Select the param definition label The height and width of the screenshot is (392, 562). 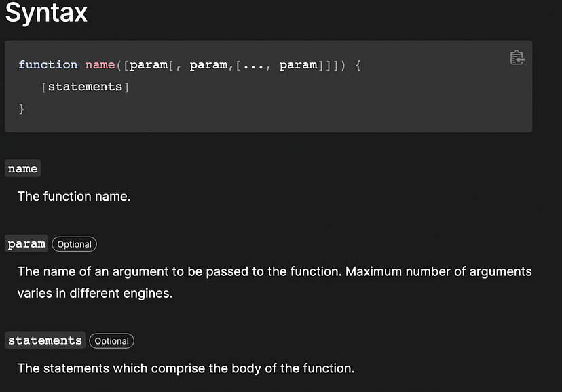26,243
